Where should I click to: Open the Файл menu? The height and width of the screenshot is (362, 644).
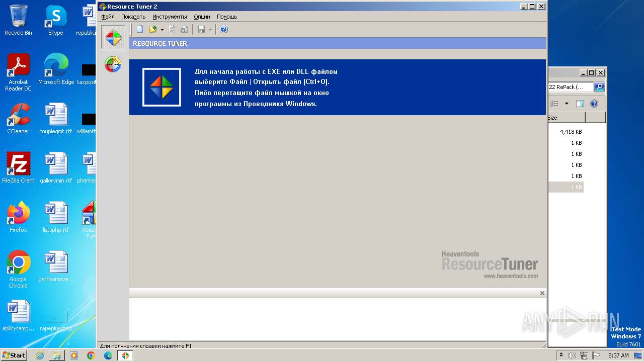pyautogui.click(x=108, y=17)
